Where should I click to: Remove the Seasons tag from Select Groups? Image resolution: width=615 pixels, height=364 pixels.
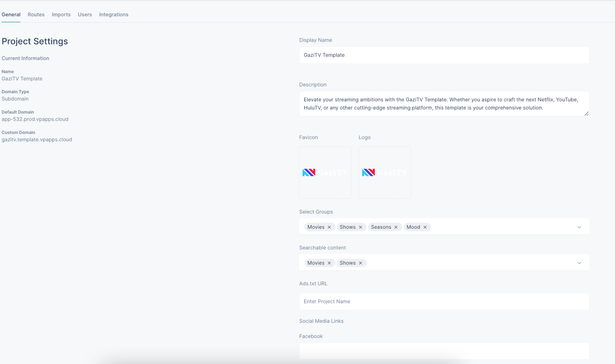click(396, 227)
